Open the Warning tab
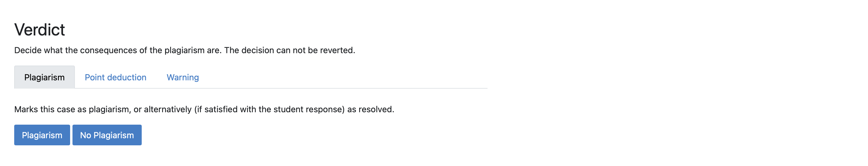The image size is (868, 166). (x=183, y=77)
